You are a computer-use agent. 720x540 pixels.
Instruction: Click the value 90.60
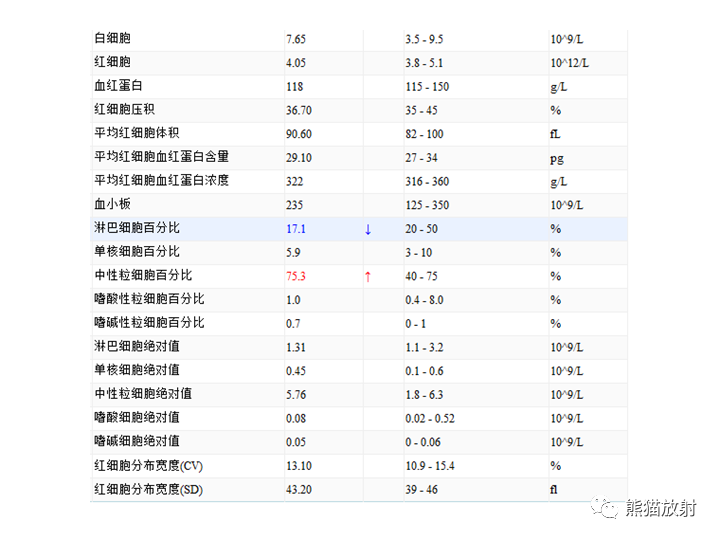(298, 134)
